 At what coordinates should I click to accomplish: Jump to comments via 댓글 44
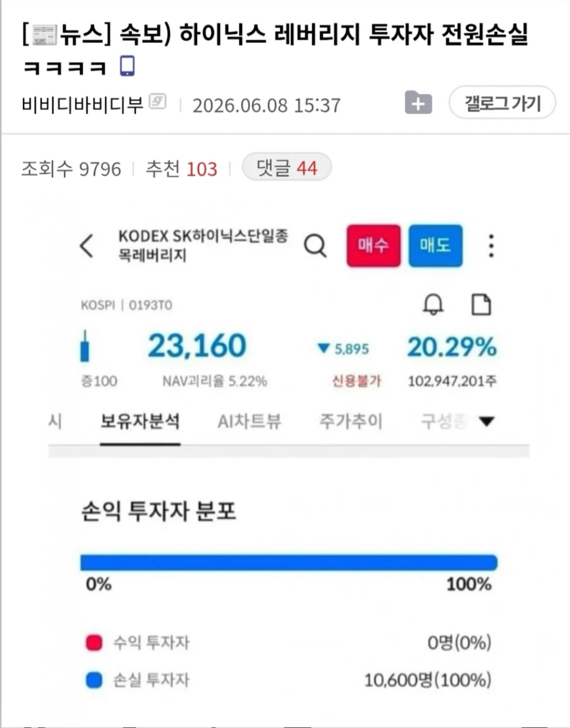[x=287, y=167]
